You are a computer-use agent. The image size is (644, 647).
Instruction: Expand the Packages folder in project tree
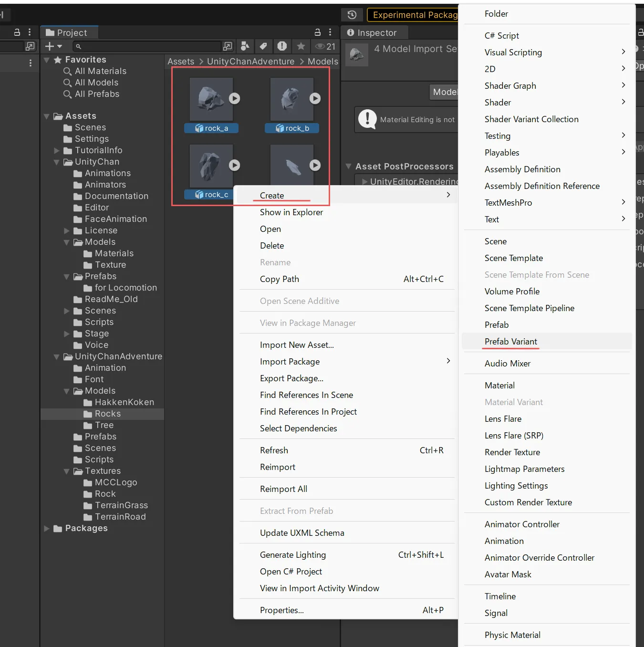[46, 528]
